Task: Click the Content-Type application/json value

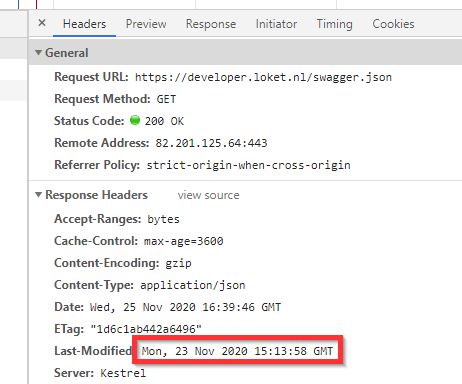Action: pos(193,285)
